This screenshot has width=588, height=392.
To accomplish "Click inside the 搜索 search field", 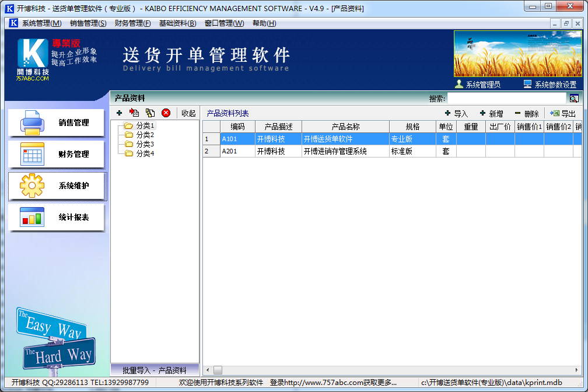I will pyautogui.click(x=506, y=99).
